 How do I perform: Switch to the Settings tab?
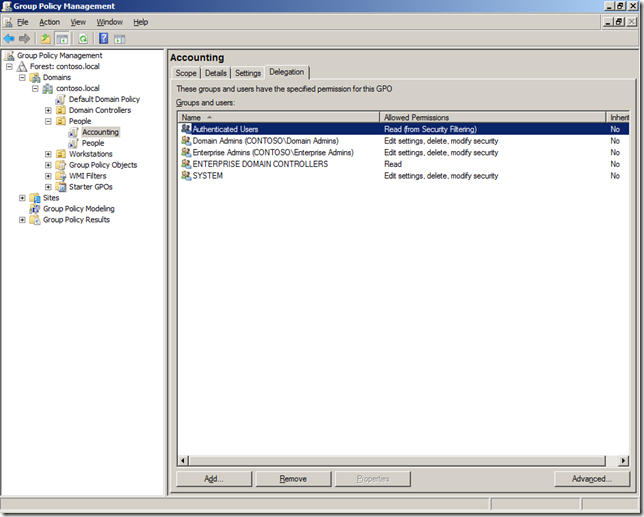click(248, 73)
